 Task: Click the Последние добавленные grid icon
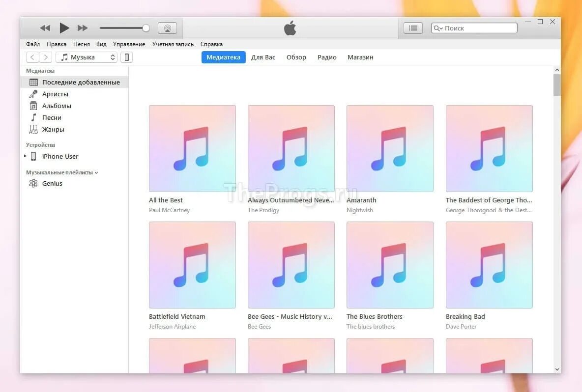[33, 82]
